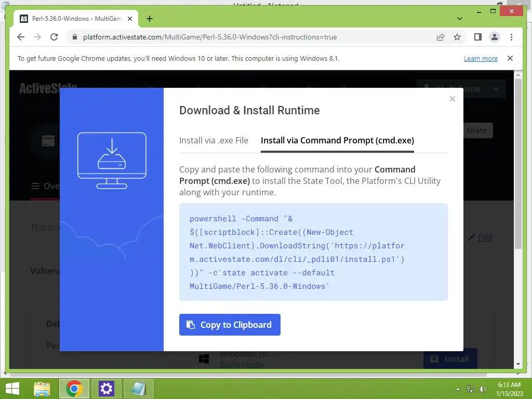Click inside the powershell command box
Viewport: 532px width, 399px height.
[313, 252]
